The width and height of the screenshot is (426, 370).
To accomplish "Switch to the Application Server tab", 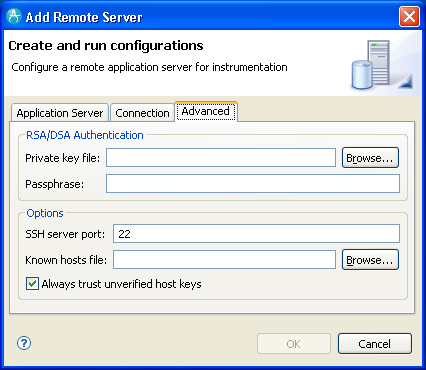I will pos(60,113).
